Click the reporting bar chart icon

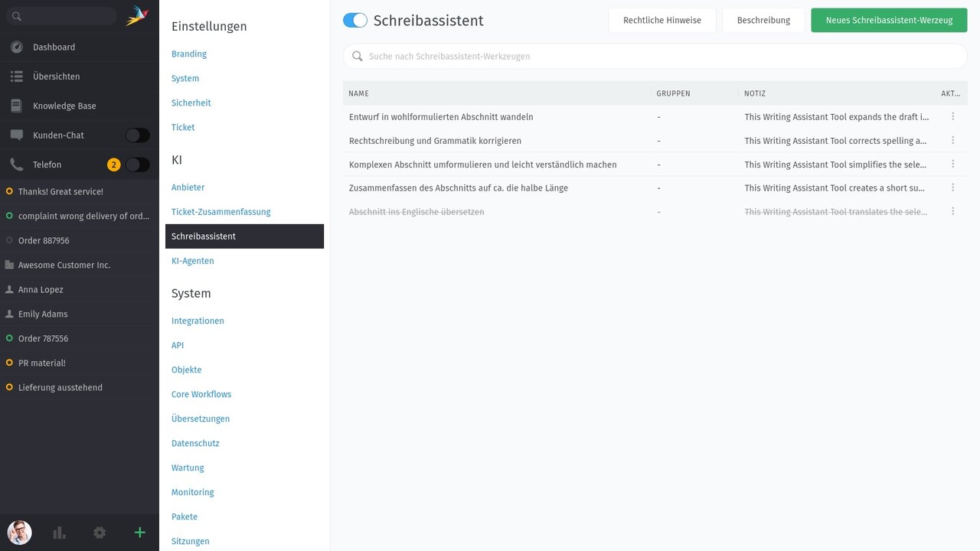point(59,532)
